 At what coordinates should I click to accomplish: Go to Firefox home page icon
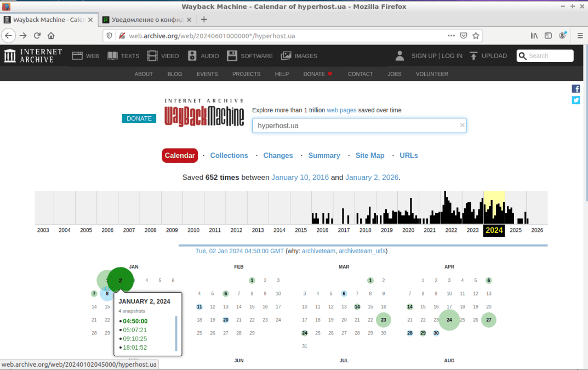[x=51, y=36]
